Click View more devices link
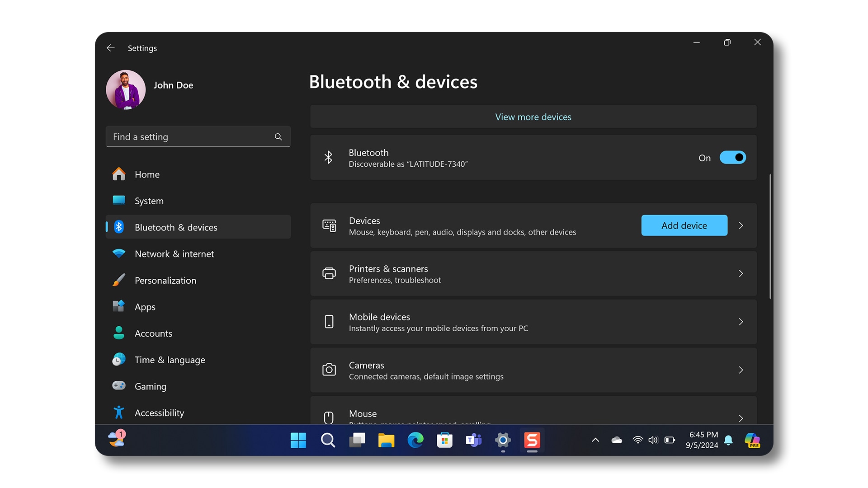This screenshot has width=868, height=488. [x=533, y=116]
